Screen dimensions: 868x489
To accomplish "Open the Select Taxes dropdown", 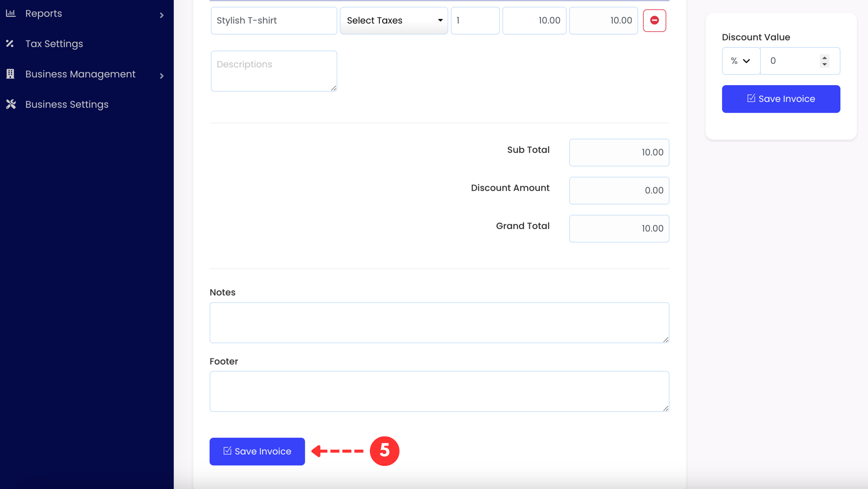I will tap(394, 21).
